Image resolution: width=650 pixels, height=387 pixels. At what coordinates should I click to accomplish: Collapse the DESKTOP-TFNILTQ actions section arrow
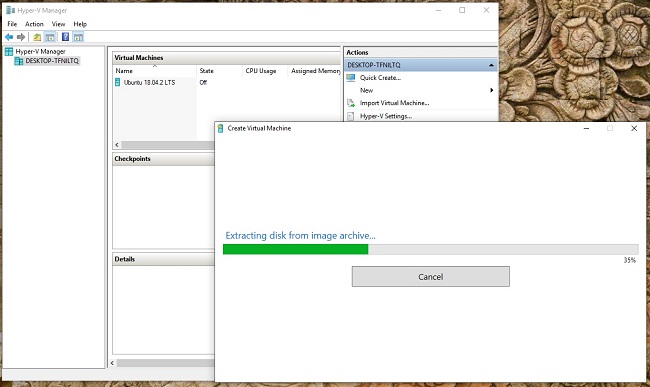coord(491,65)
